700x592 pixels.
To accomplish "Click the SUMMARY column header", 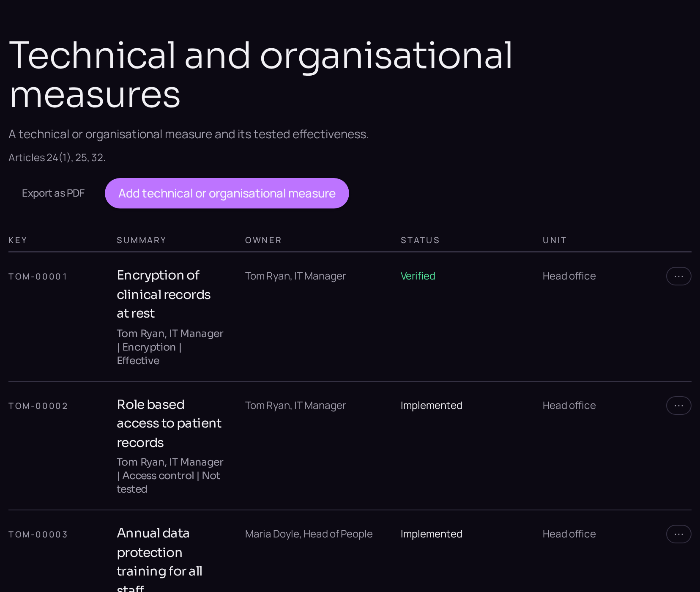I will (141, 240).
